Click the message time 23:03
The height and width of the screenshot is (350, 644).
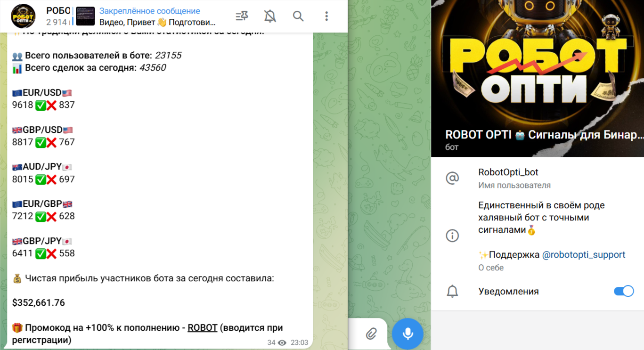pyautogui.click(x=299, y=342)
